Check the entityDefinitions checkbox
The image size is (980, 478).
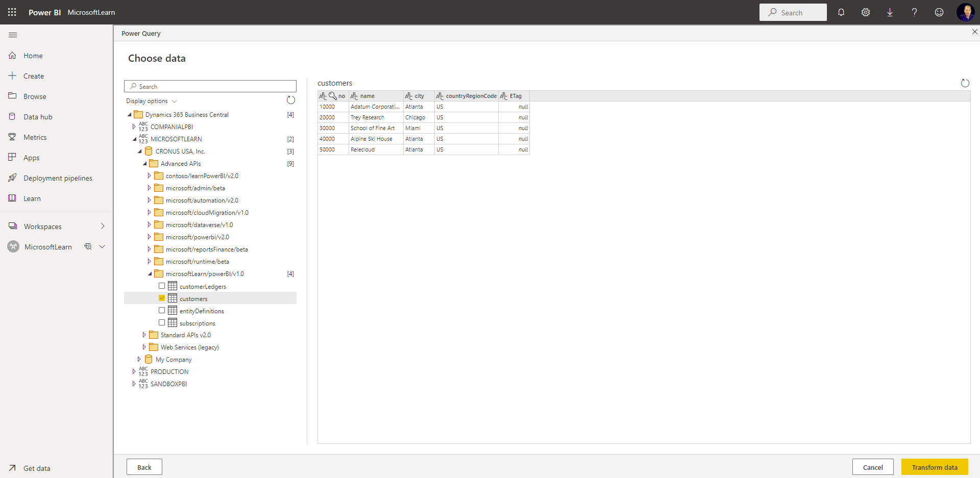(162, 310)
